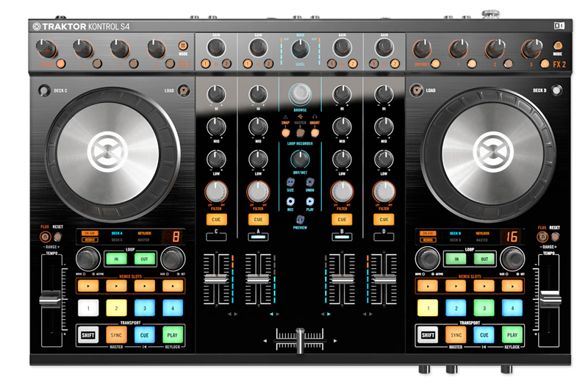Toggle FX 1 DRY/WET on button
588x391 pixels.
pos(61,64)
